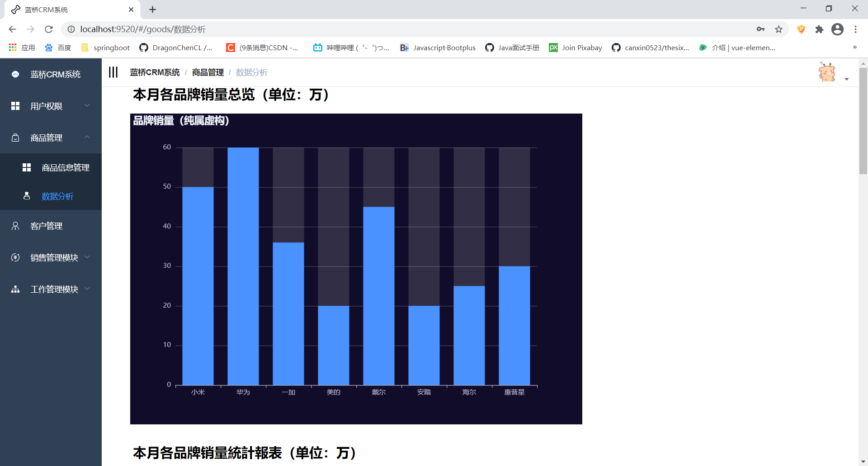The image size is (868, 466).
Task: Open the CSDN bookmark
Action: pyautogui.click(x=262, y=48)
